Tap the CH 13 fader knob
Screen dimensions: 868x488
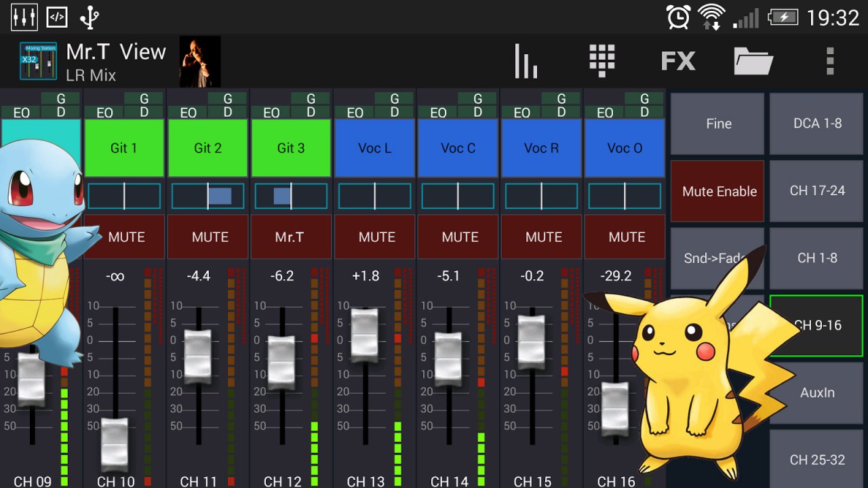365,335
